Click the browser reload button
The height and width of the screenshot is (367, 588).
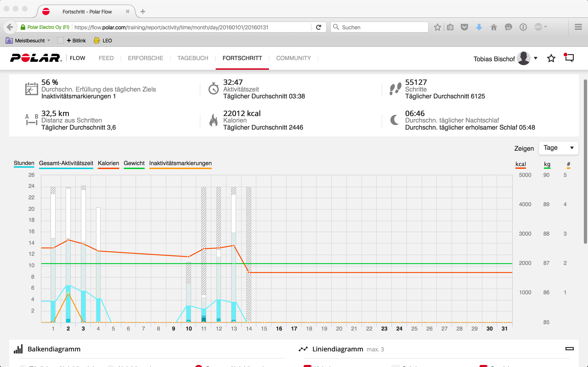319,27
